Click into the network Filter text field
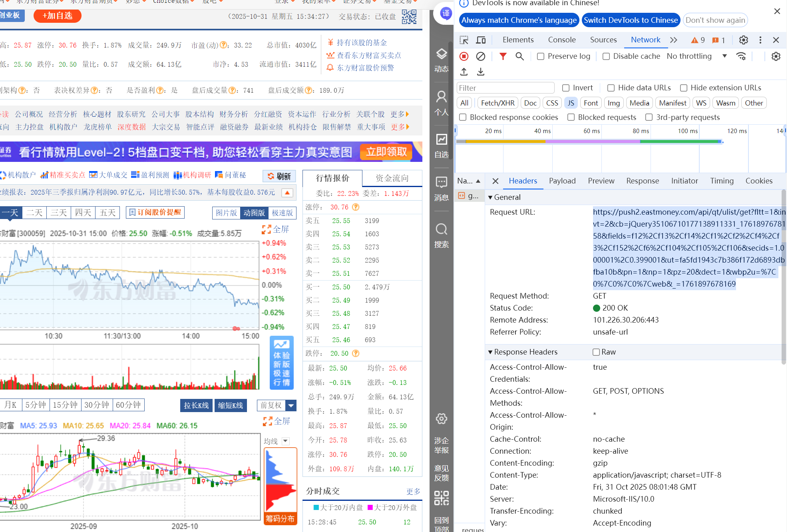This screenshot has width=788, height=532. (x=505, y=88)
